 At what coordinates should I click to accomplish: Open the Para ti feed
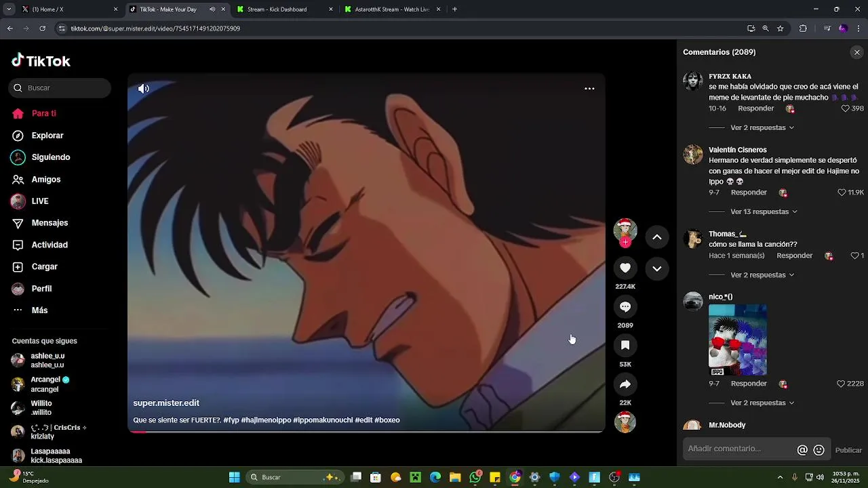tap(43, 114)
